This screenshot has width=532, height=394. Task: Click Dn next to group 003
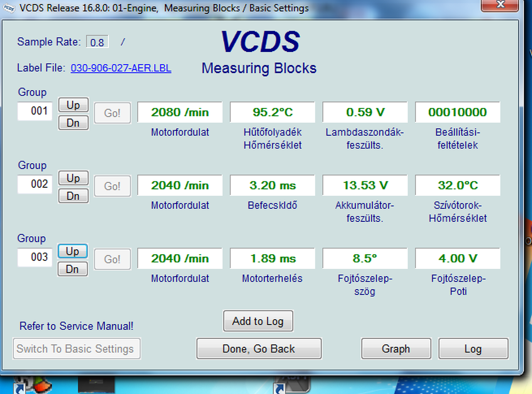click(x=73, y=269)
